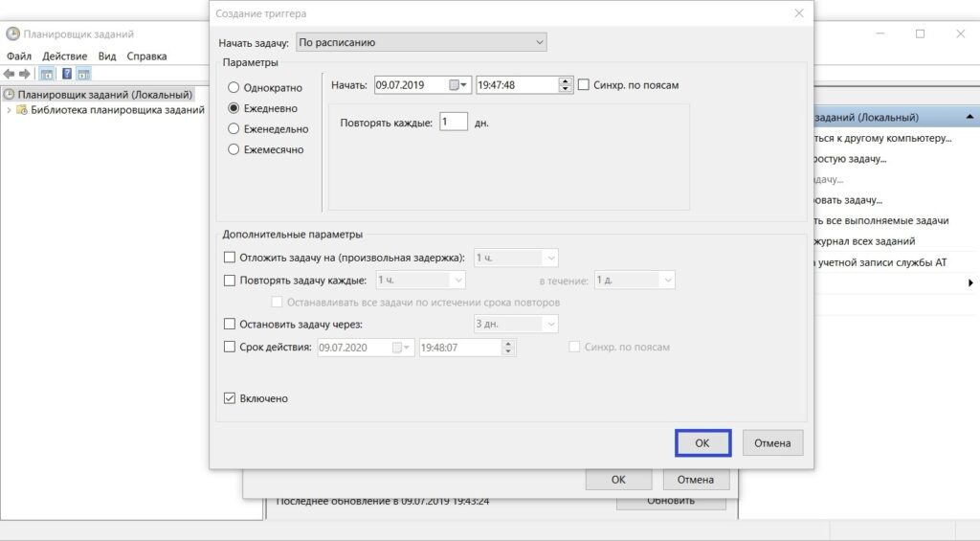Open the Начать задачу dropdown (По расписанию)
Image resolution: width=980 pixels, height=541 pixels.
(x=421, y=42)
